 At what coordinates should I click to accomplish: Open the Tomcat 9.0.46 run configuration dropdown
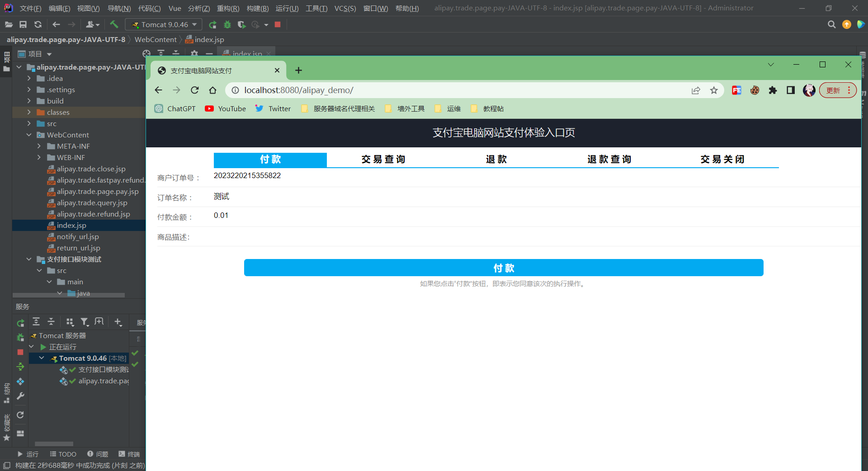coord(165,24)
